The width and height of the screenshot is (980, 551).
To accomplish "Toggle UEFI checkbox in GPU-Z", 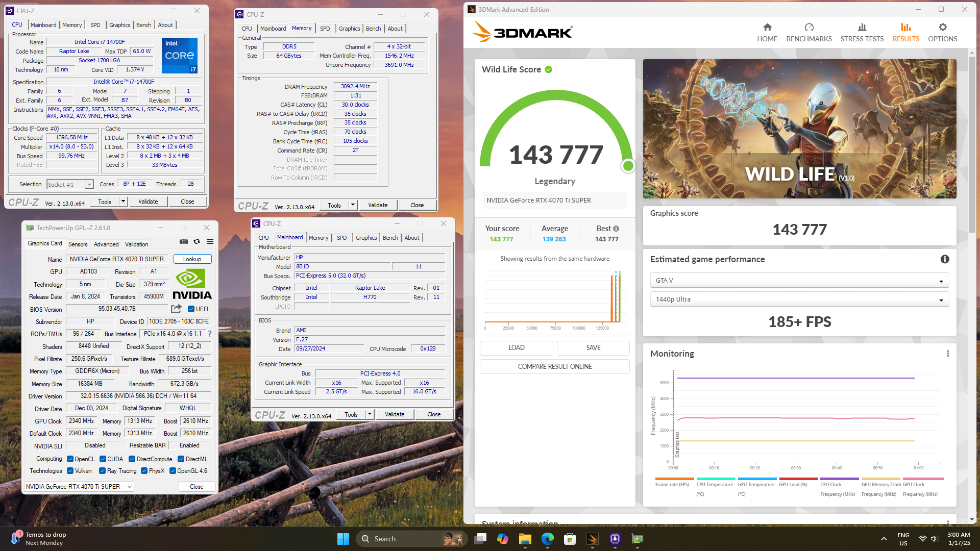I will [191, 309].
